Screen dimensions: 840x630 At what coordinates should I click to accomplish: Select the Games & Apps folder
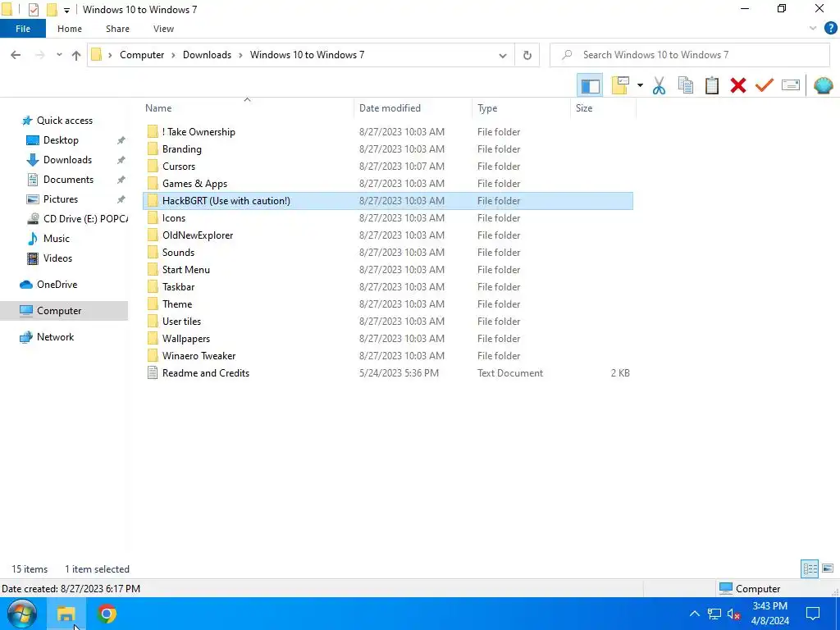point(388,183)
